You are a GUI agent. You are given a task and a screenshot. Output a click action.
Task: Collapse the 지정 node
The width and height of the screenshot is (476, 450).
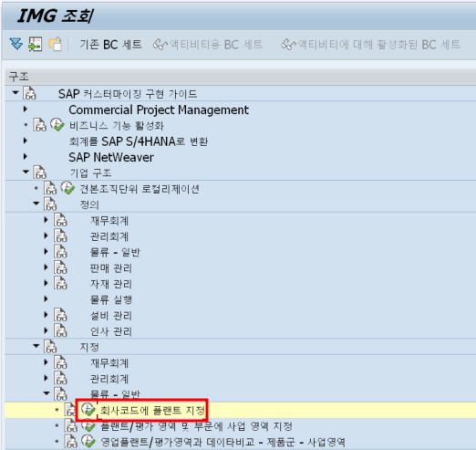tap(36, 346)
